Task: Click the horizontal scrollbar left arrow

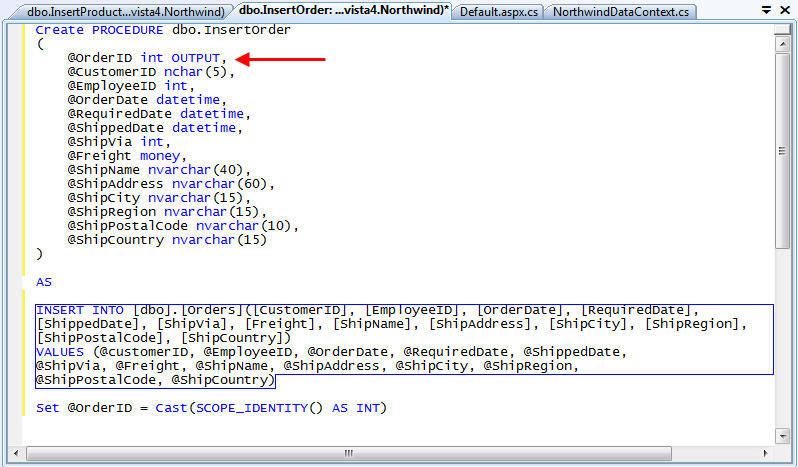Action: [x=16, y=453]
